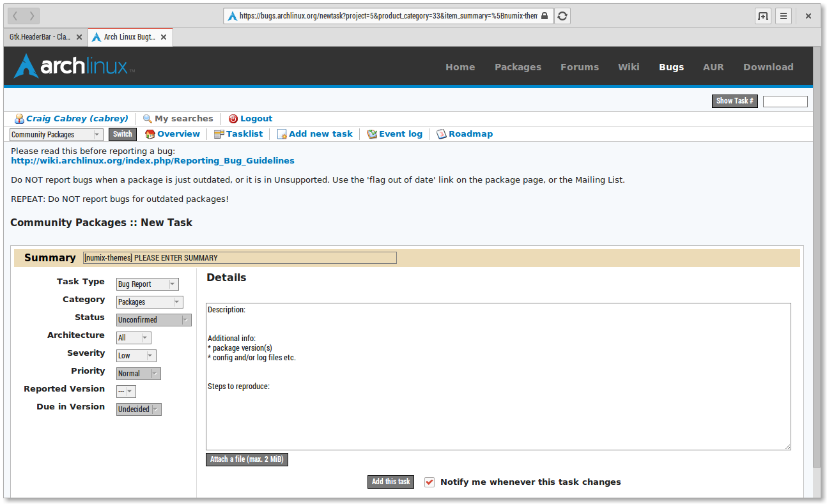Expand the Severity dropdown
This screenshot has height=504, width=827.
click(x=136, y=356)
